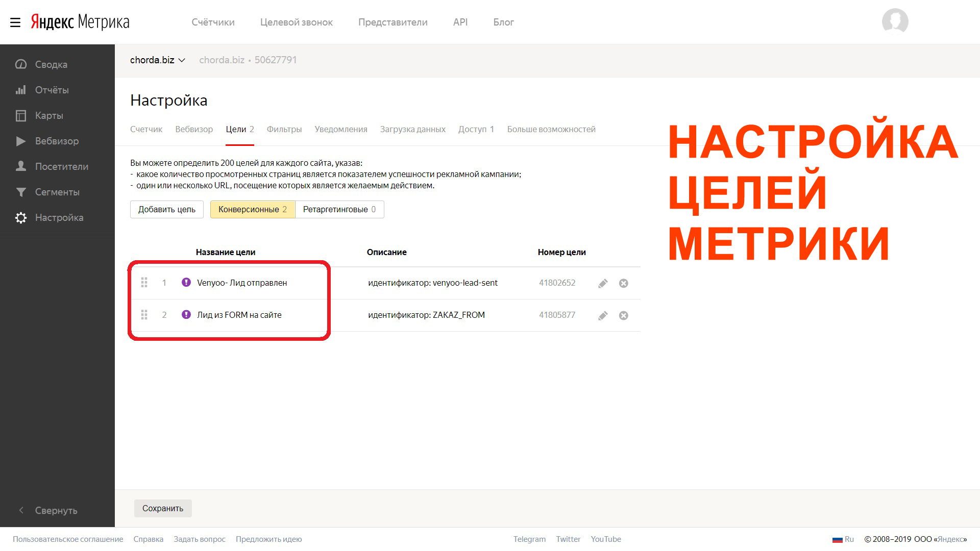980x551 pixels.
Task: Open the Telegram footer link
Action: click(x=529, y=539)
